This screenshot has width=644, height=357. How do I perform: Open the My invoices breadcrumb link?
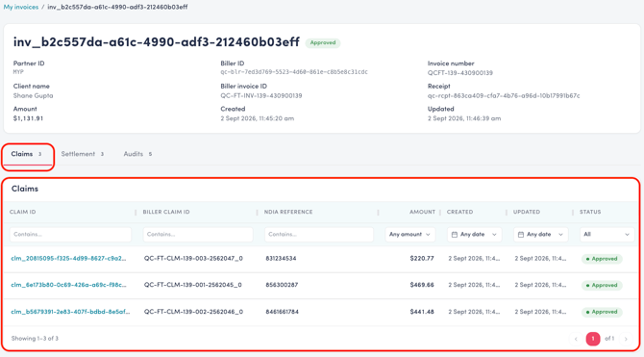coord(21,7)
